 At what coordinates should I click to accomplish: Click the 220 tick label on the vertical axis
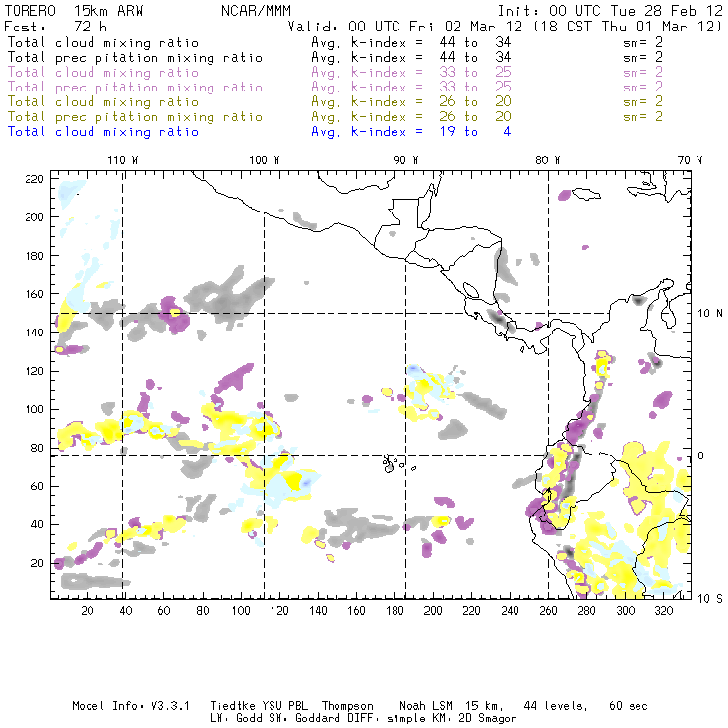pyautogui.click(x=34, y=179)
